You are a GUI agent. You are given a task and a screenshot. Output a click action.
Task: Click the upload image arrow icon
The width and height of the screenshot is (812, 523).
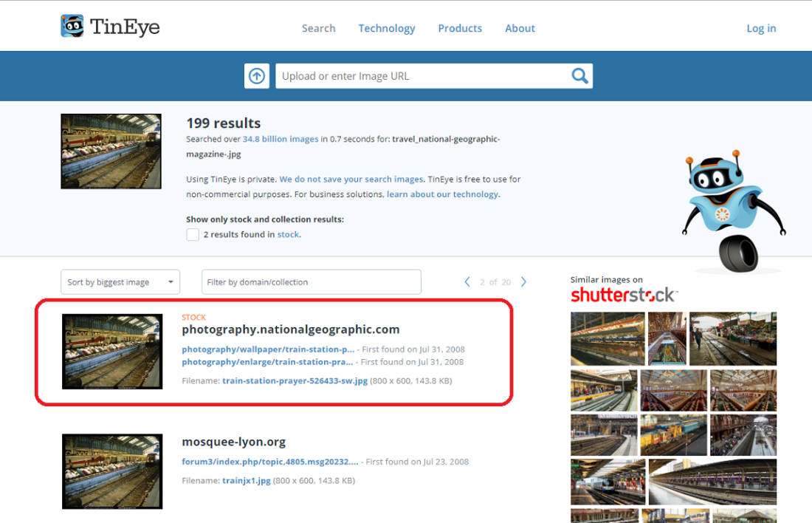257,76
